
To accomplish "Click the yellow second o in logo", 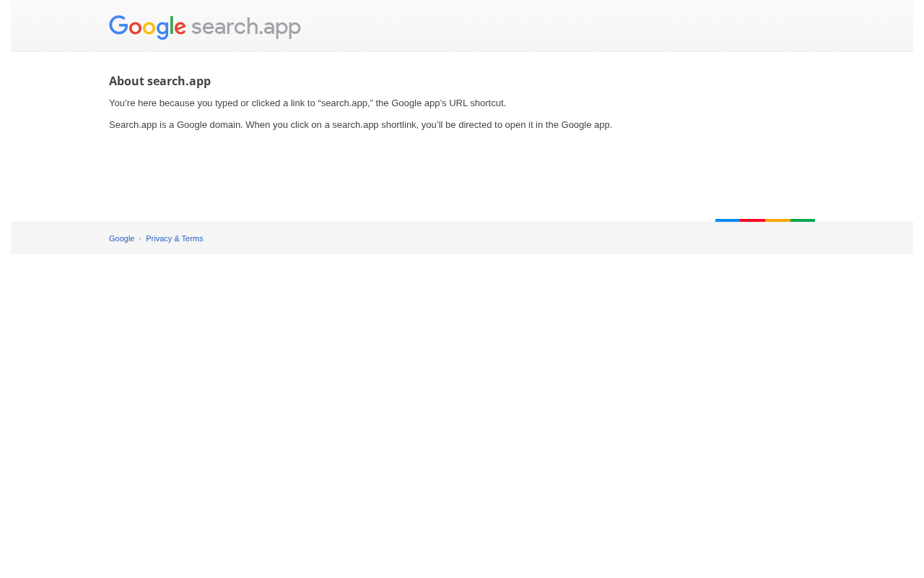I will 149,29.
